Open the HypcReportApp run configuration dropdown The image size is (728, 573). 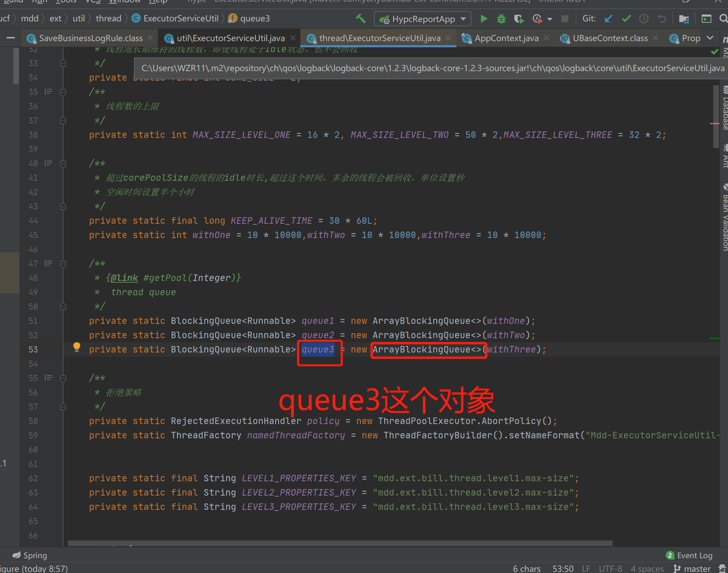point(422,19)
